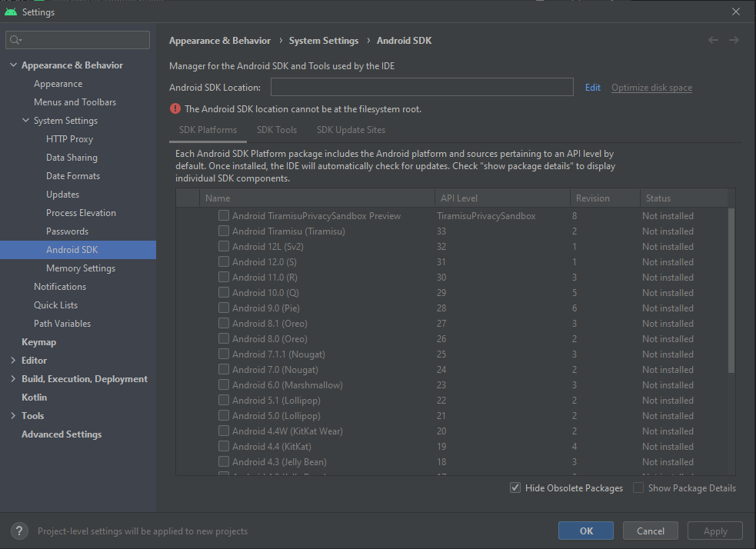Sort by the Status column header

(x=683, y=198)
